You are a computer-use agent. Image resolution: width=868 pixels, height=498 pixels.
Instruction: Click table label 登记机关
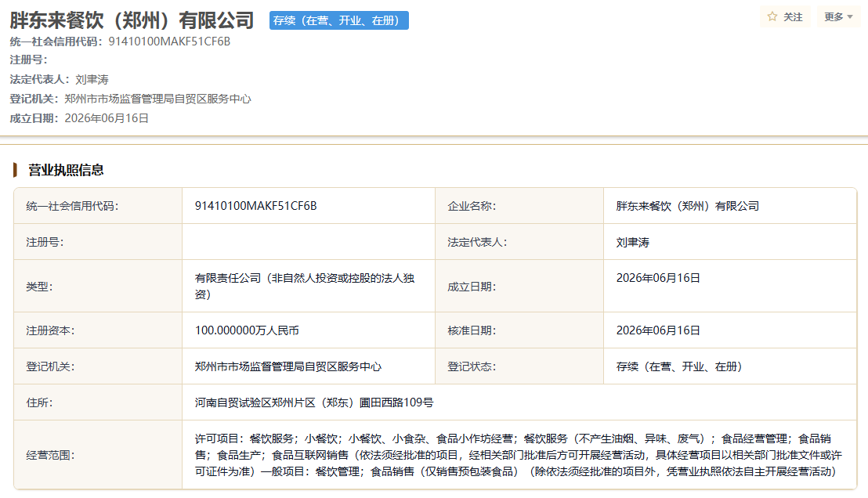50,366
